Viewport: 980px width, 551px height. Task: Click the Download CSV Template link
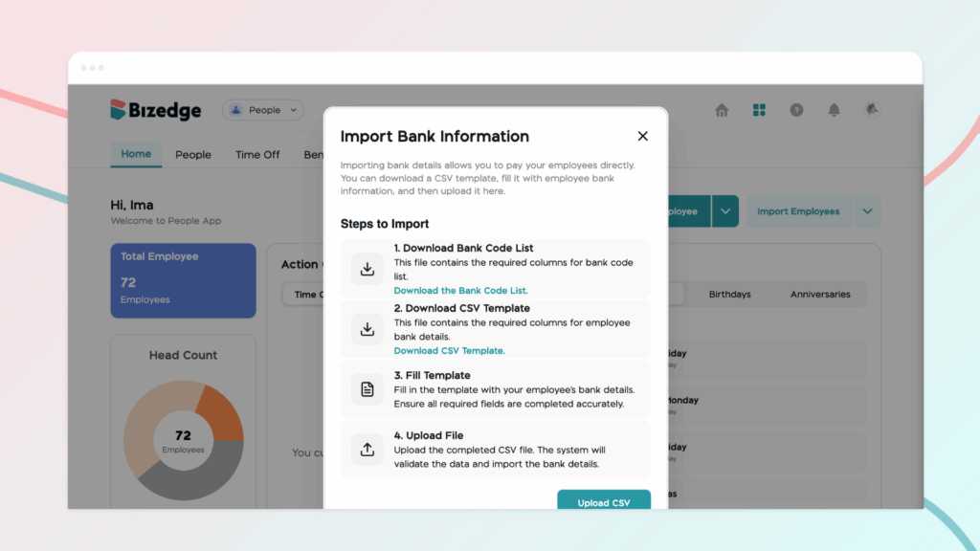449,351
